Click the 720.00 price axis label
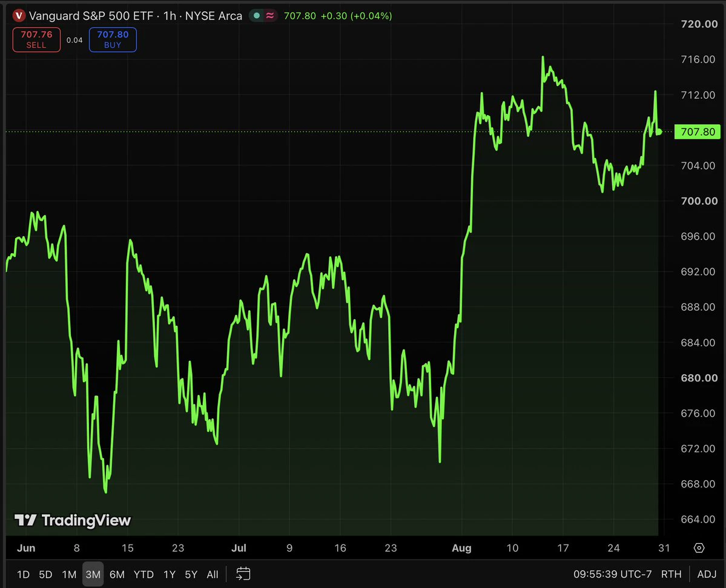 click(699, 24)
